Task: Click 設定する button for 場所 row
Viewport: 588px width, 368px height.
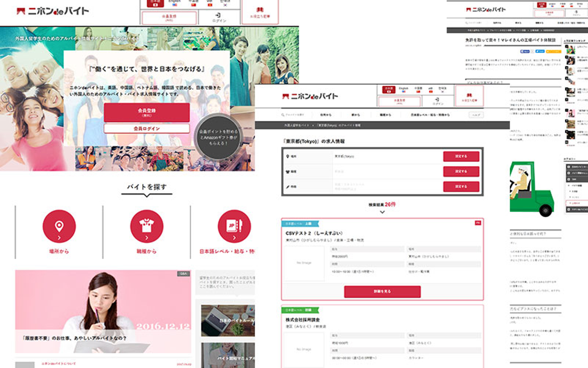Action: [461, 157]
